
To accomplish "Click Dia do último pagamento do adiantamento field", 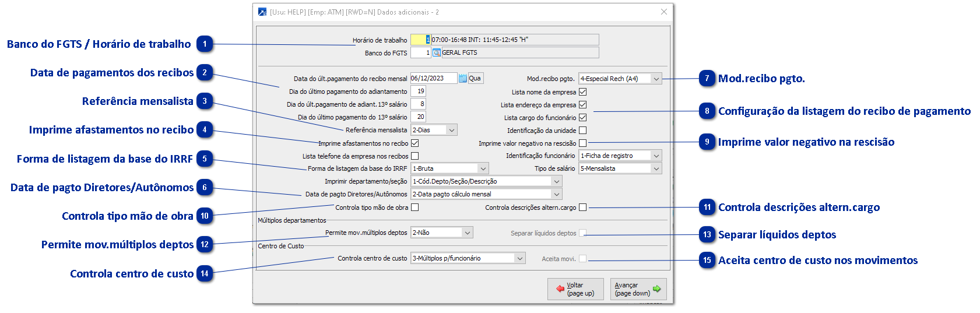I will click(419, 92).
